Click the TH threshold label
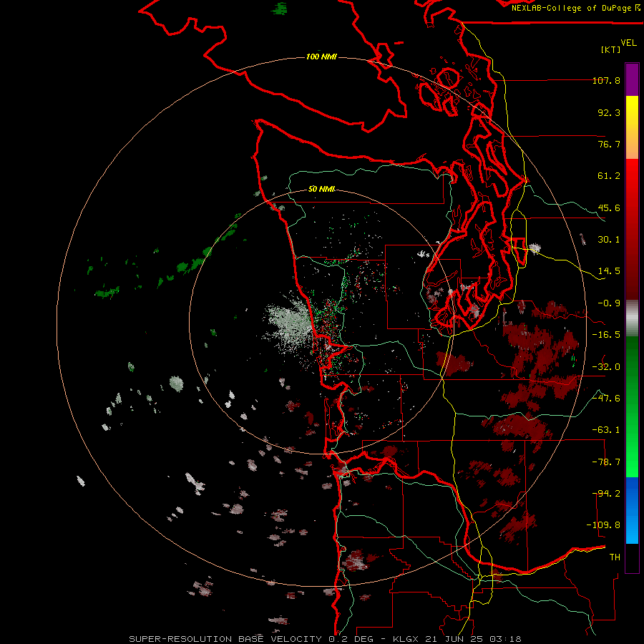 pos(615,557)
